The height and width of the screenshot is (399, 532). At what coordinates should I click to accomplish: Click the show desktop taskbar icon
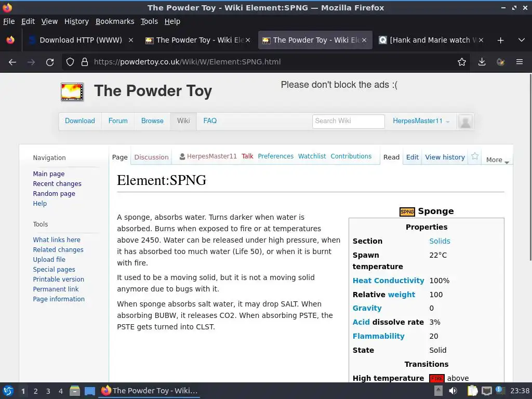pyautogui.click(x=89, y=391)
